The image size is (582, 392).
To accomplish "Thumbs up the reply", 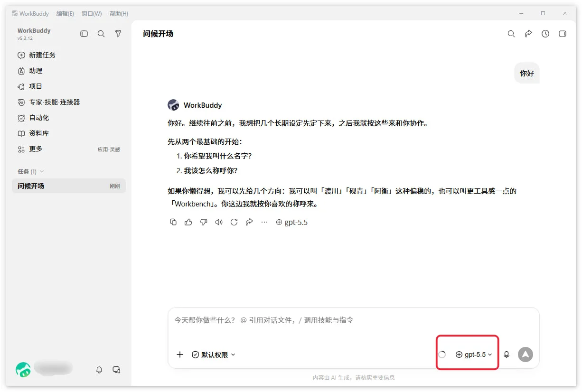I will tap(188, 222).
